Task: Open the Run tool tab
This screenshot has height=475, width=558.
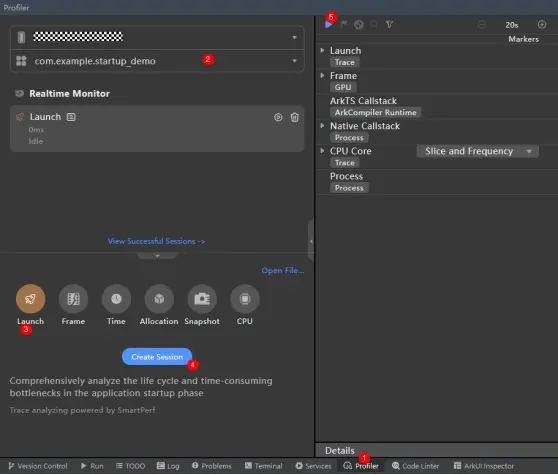Action: coord(92,466)
